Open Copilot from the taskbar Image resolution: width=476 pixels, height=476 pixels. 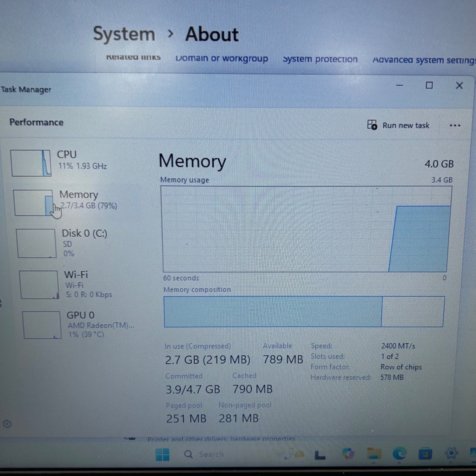(x=348, y=454)
